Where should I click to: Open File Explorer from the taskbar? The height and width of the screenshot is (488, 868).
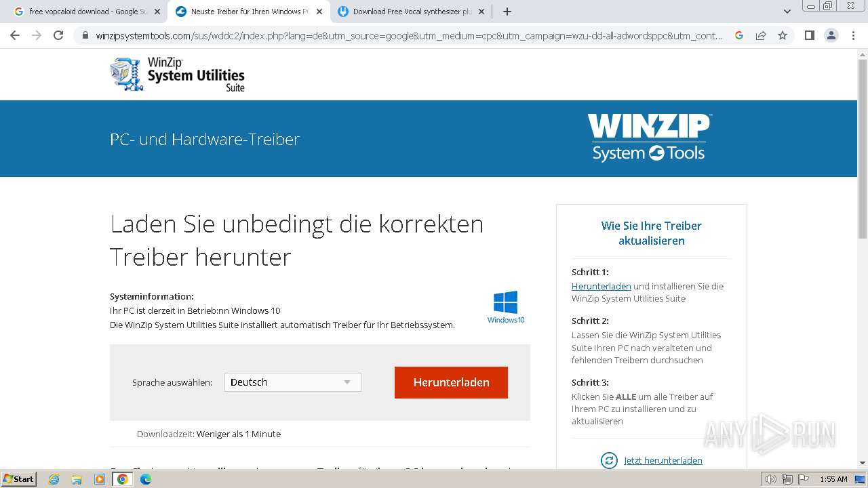click(77, 479)
